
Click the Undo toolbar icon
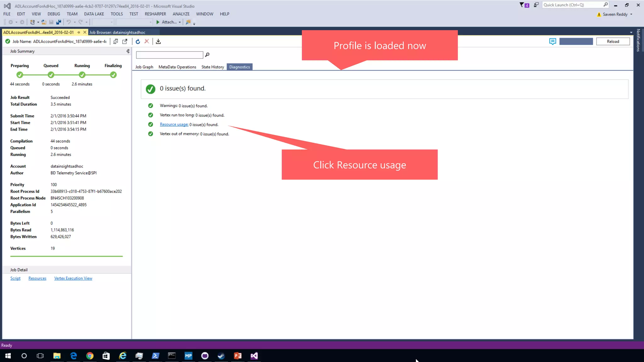point(69,22)
